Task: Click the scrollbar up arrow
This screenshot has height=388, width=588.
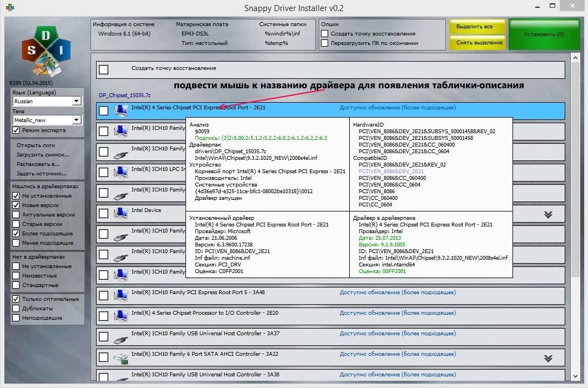Action: [x=575, y=58]
